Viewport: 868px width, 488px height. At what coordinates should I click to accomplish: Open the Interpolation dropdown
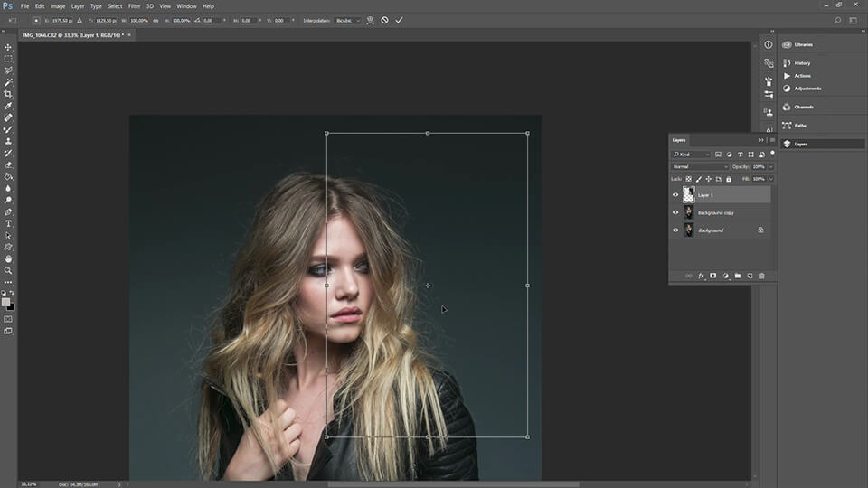pyautogui.click(x=347, y=21)
